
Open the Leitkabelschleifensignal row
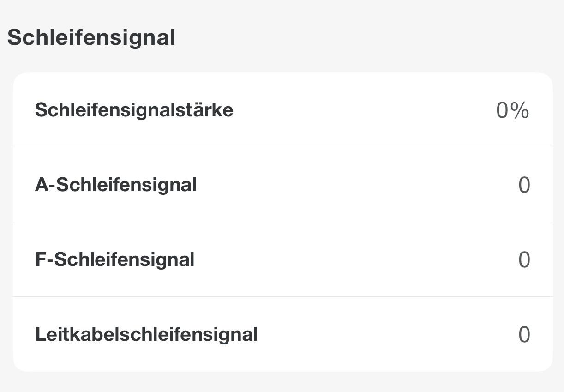point(283,334)
